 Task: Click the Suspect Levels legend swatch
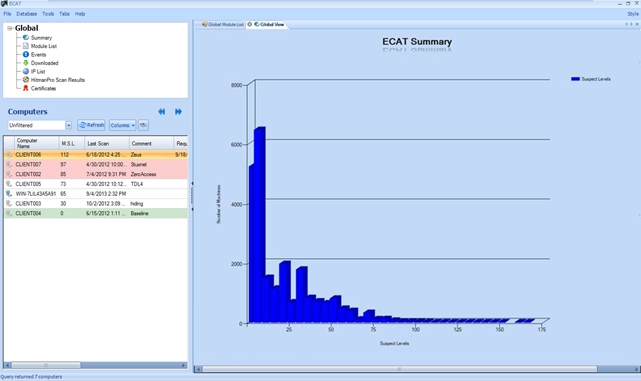[575, 79]
